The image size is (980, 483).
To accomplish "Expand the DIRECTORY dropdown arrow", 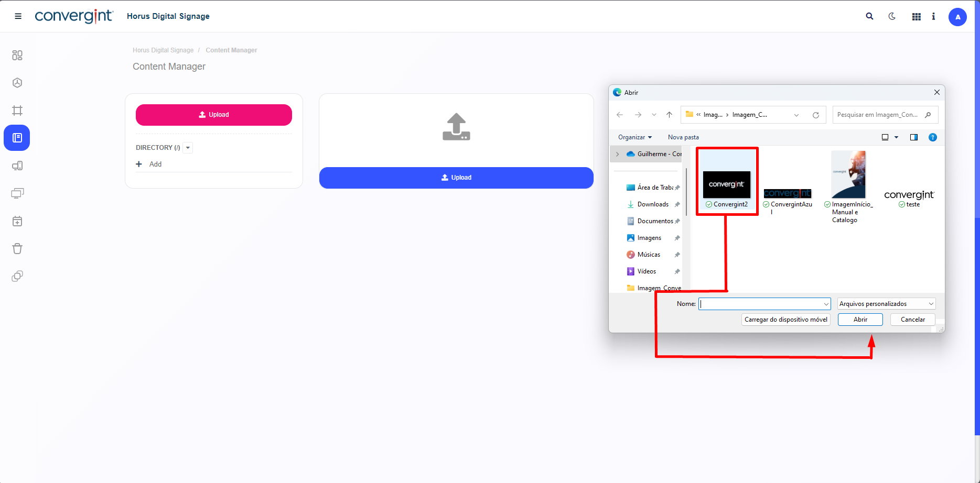I will point(188,148).
